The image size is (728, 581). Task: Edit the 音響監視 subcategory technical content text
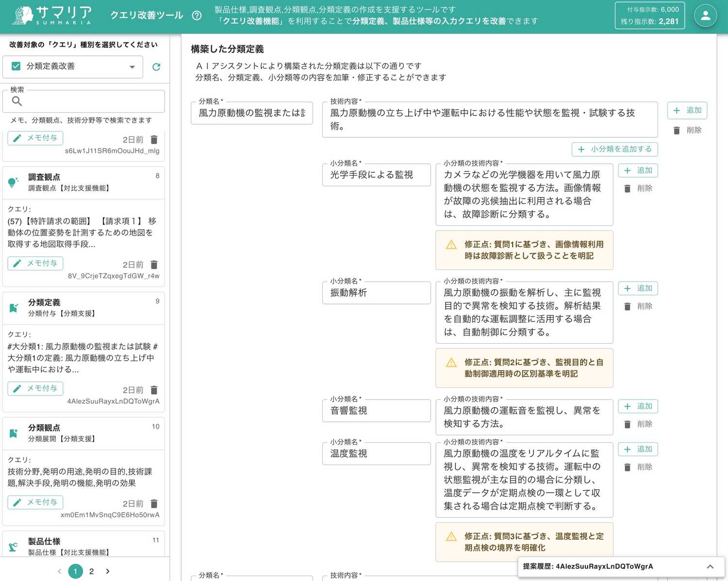point(524,417)
